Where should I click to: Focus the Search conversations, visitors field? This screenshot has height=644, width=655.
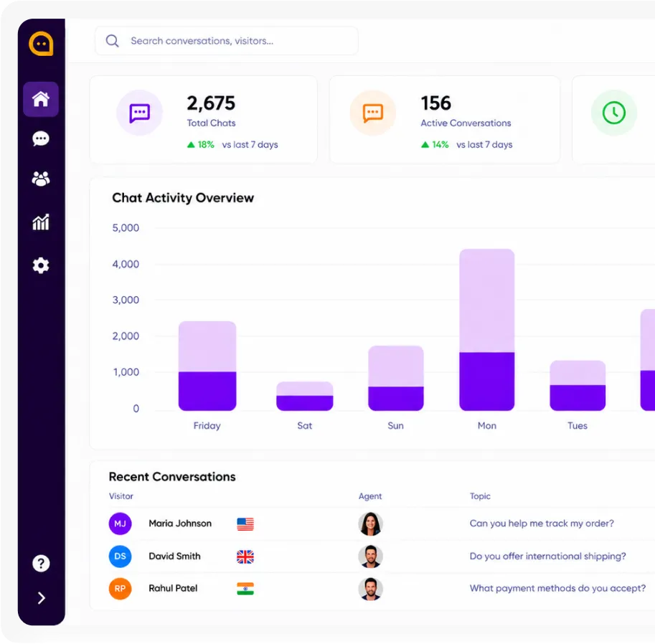pos(227,41)
